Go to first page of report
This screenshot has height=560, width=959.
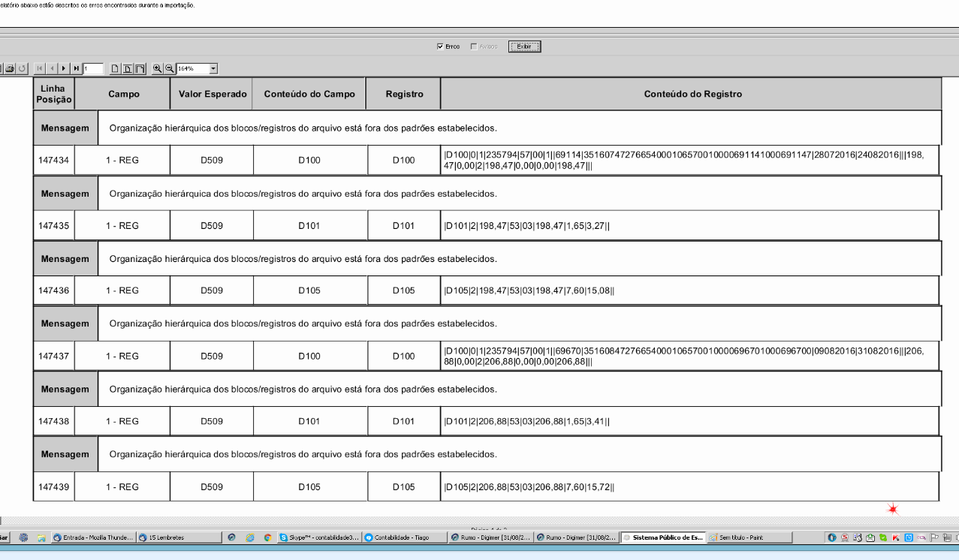(40, 68)
